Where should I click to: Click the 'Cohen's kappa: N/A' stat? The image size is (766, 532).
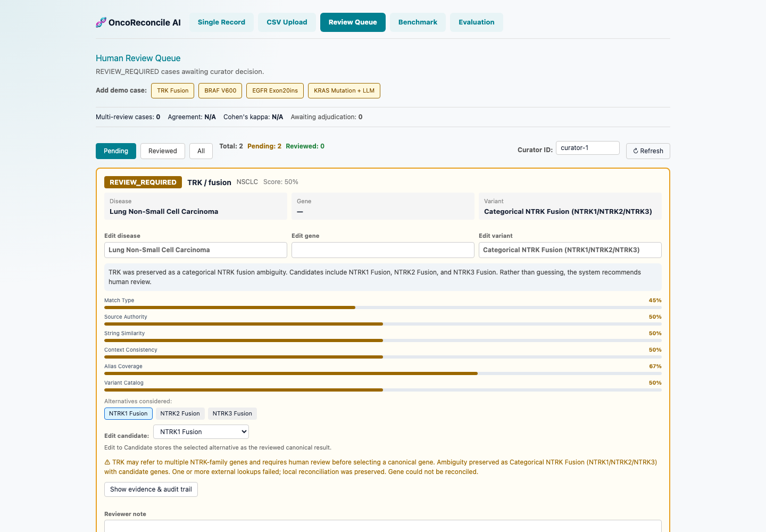click(253, 117)
